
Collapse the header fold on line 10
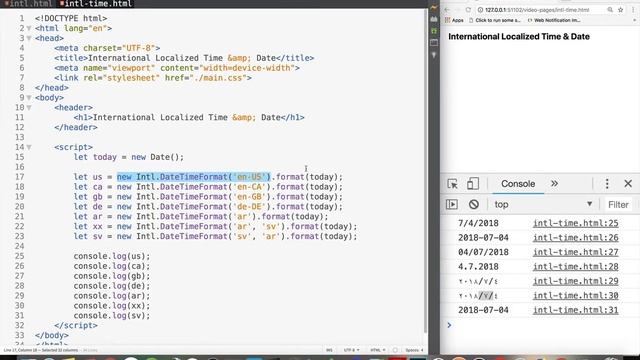(29, 108)
